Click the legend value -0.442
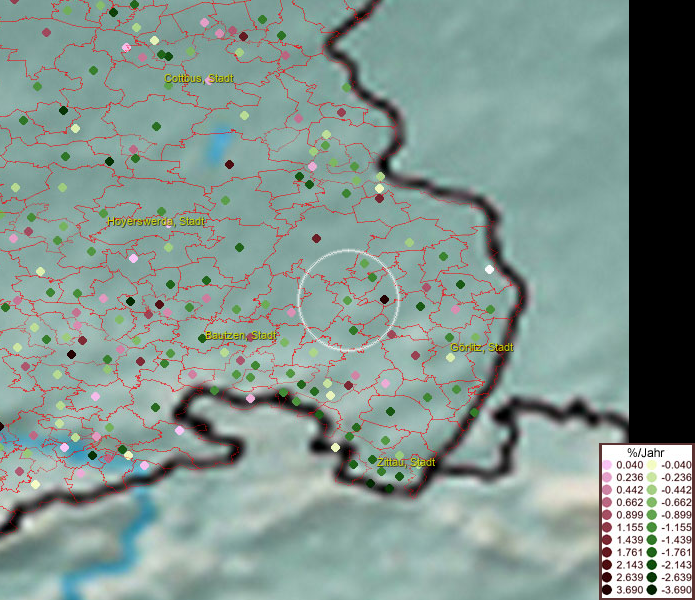This screenshot has height=600, width=695. click(676, 490)
